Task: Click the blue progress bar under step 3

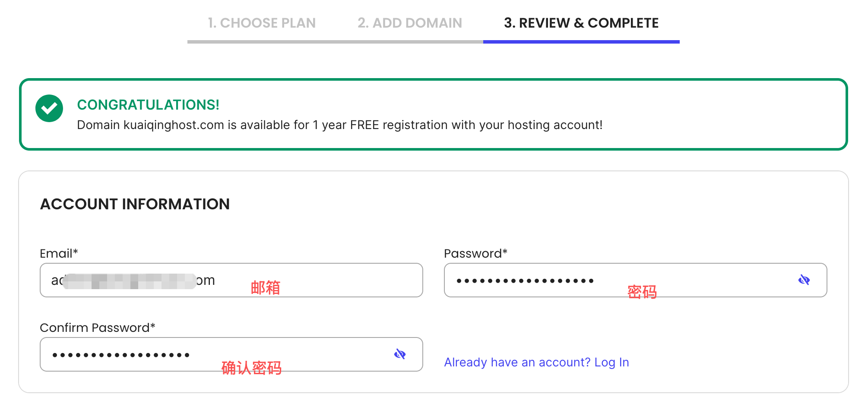Action: [581, 42]
